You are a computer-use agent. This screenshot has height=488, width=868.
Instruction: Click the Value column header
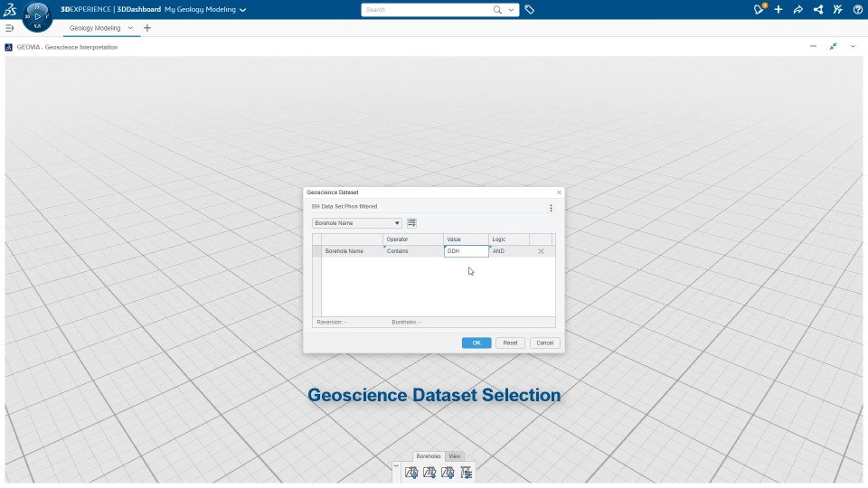[x=467, y=239]
